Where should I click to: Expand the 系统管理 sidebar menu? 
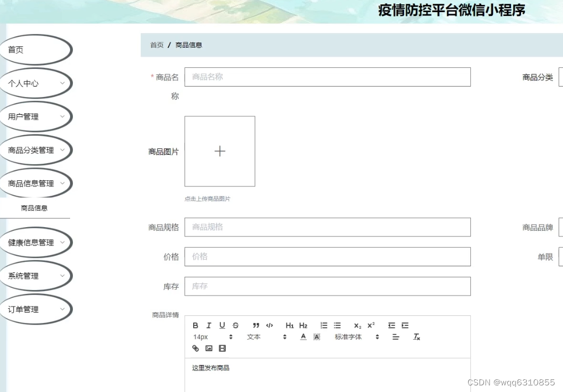tap(35, 276)
